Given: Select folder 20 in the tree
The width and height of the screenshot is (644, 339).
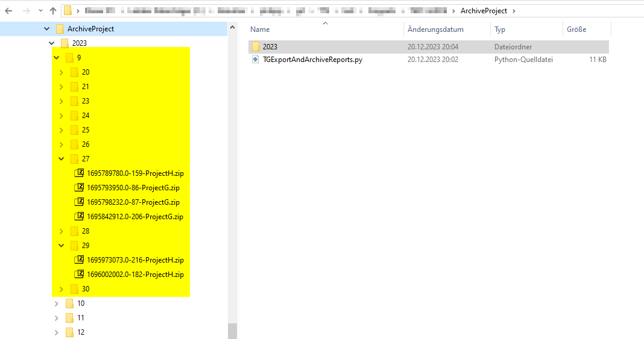Looking at the screenshot, I should click(x=86, y=72).
